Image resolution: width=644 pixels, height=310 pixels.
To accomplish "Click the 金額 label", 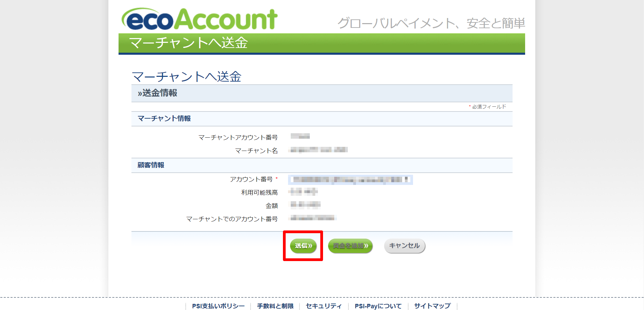I will 272,206.
